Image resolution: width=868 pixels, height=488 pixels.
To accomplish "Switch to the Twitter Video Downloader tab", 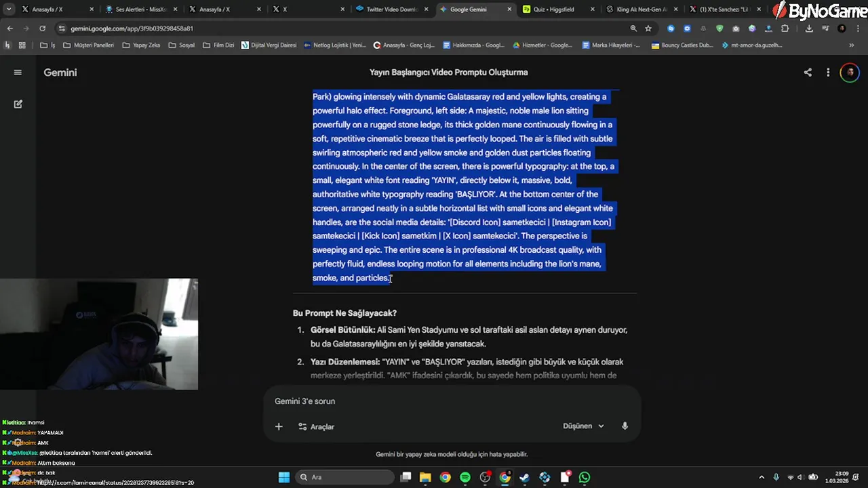I will [392, 9].
